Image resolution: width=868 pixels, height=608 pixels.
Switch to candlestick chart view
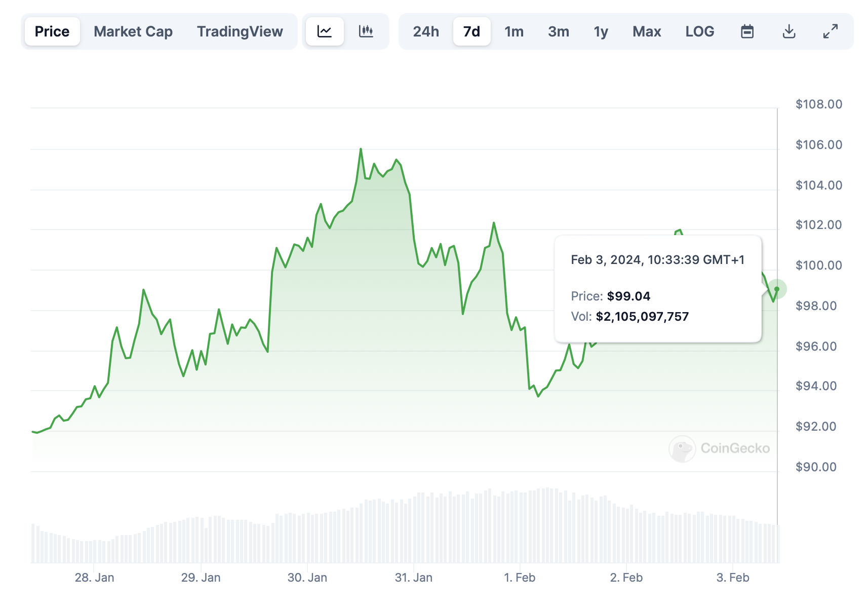[x=366, y=31]
